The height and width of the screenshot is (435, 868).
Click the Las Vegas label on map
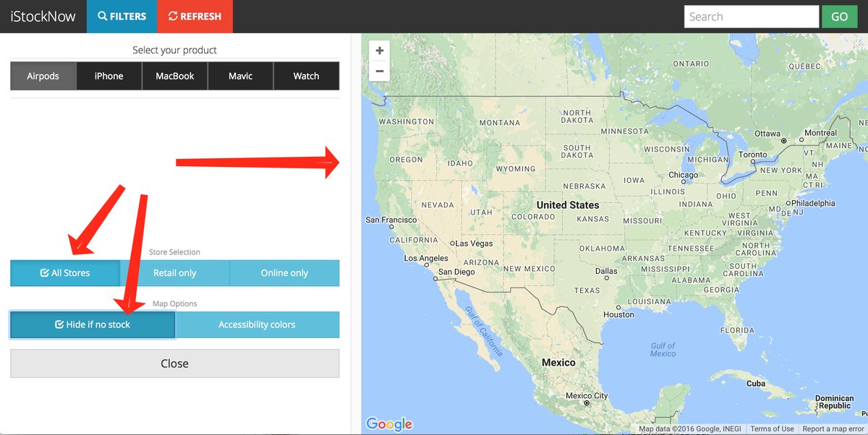coord(474,244)
